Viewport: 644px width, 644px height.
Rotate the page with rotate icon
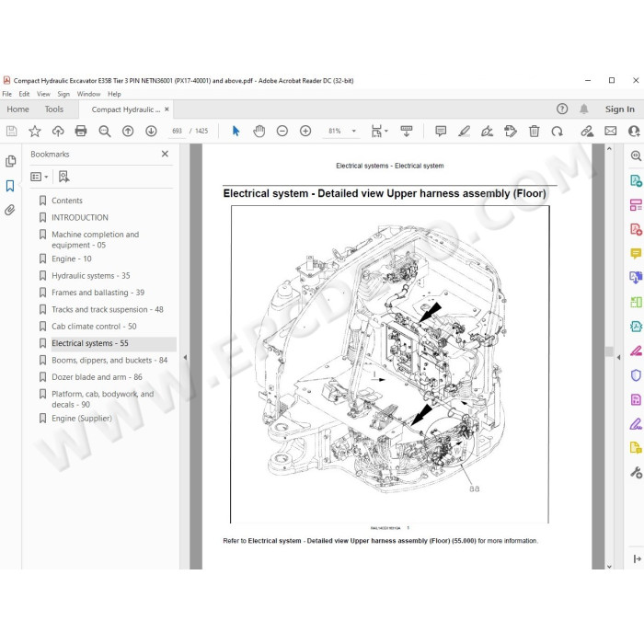[557, 131]
